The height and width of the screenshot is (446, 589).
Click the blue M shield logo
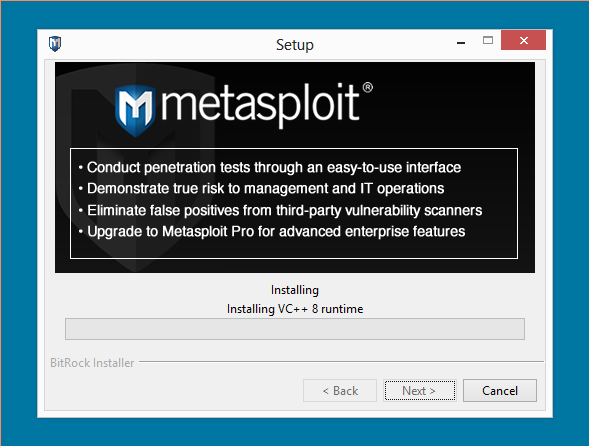pos(135,110)
